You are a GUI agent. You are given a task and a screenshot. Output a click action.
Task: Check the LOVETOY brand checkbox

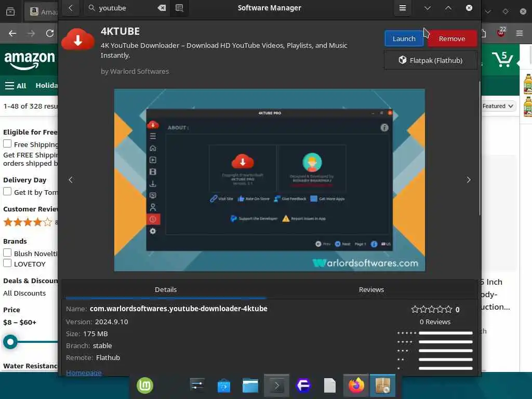coord(7,263)
